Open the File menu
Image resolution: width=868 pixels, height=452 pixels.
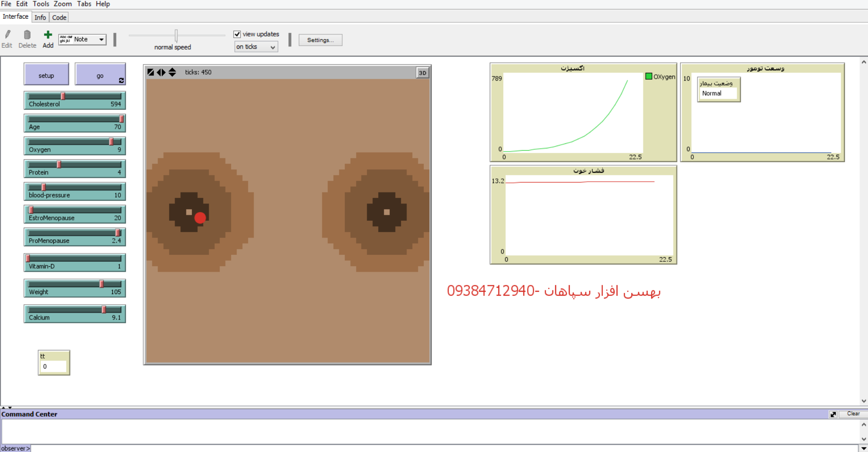click(x=6, y=4)
